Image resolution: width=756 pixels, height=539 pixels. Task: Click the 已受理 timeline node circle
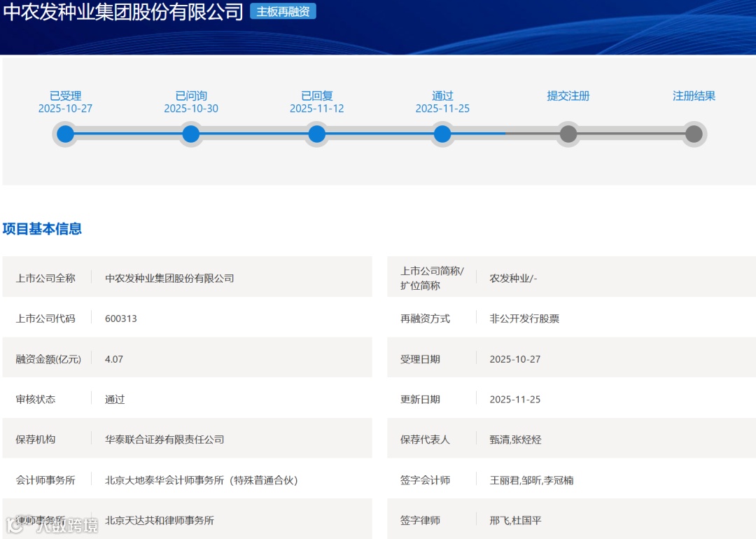tap(65, 134)
